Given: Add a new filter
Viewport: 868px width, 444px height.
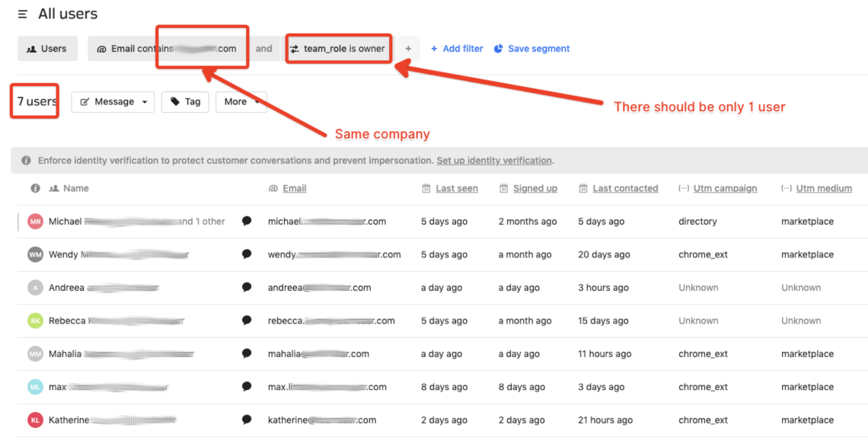Looking at the screenshot, I should click(x=457, y=49).
